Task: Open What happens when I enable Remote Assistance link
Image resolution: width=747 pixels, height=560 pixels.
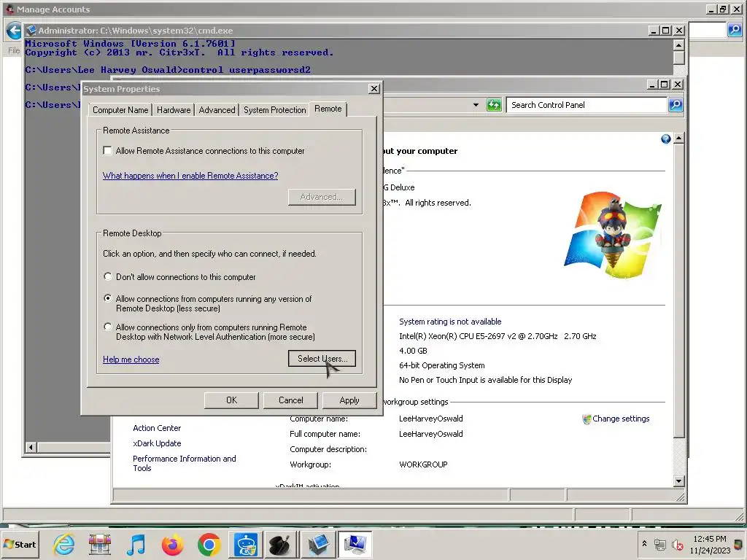Action: [x=190, y=176]
